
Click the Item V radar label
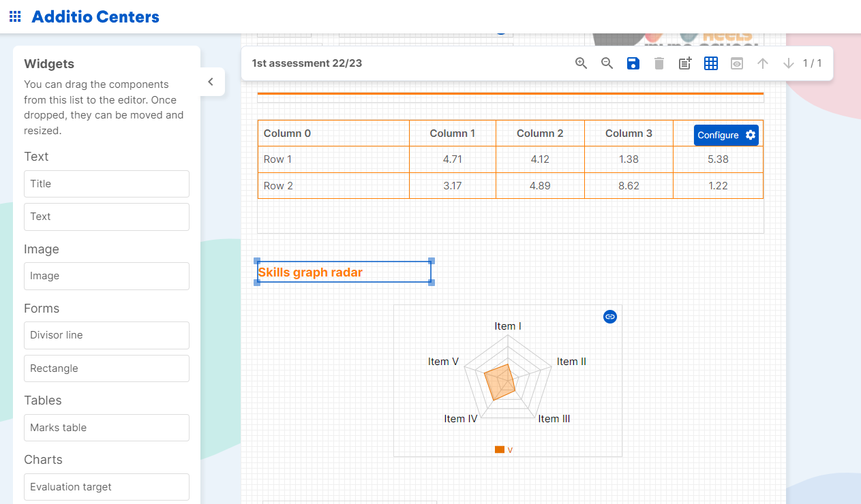click(443, 362)
